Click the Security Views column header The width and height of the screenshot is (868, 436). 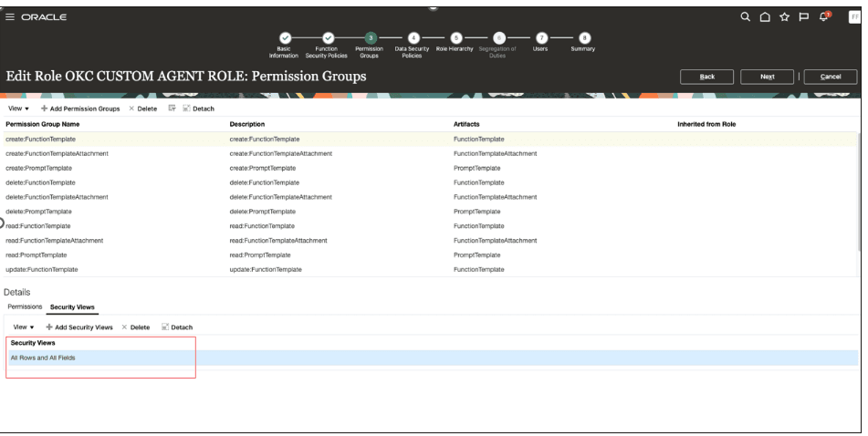pyautogui.click(x=33, y=342)
